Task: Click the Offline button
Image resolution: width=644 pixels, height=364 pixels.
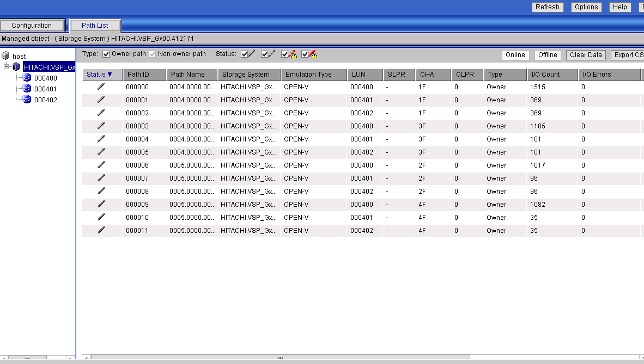Action: (548, 55)
